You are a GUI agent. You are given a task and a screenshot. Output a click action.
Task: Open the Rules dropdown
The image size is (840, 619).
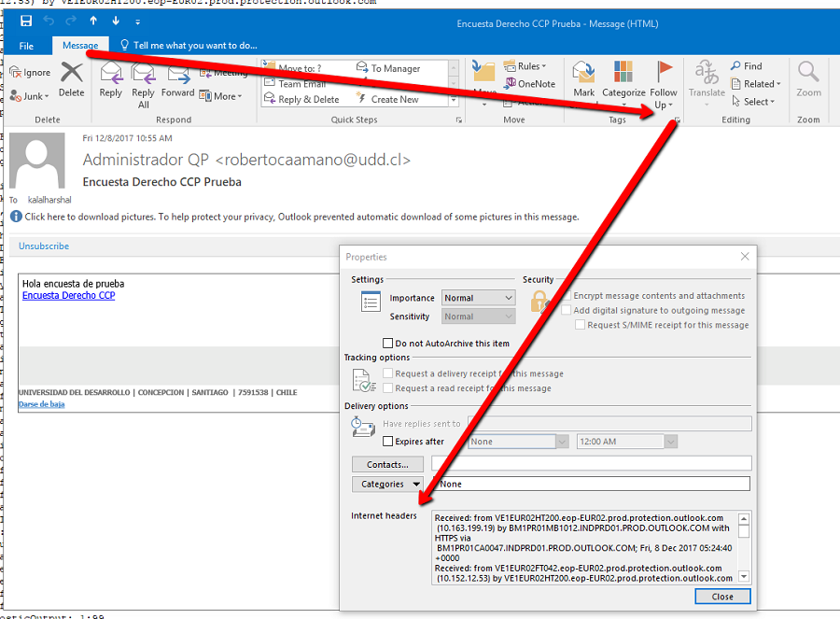[x=525, y=66]
